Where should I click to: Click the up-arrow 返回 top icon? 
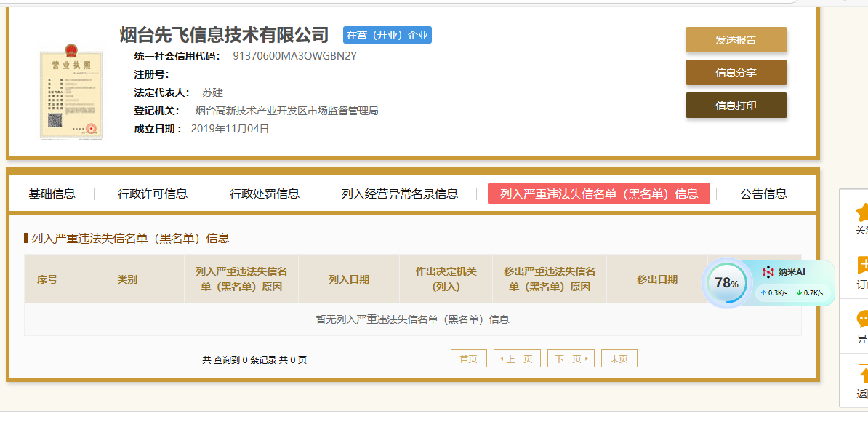(x=862, y=374)
